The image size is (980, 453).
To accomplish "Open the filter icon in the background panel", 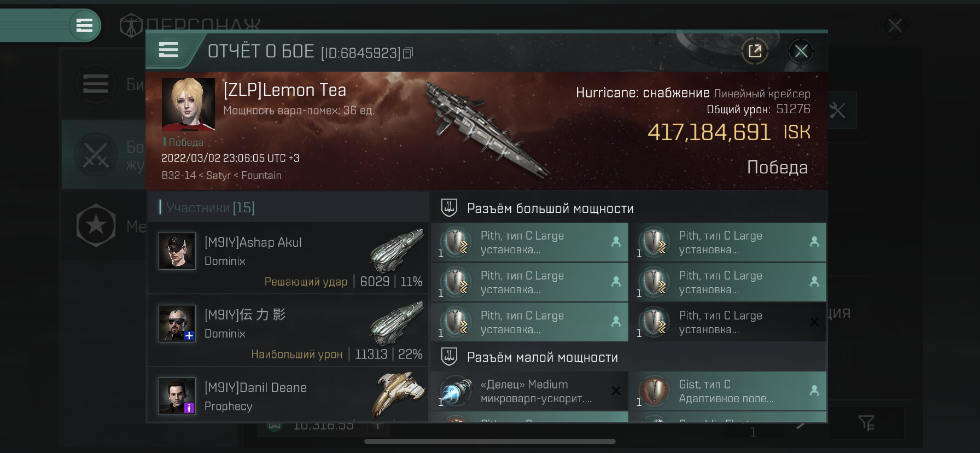I will pos(866,422).
